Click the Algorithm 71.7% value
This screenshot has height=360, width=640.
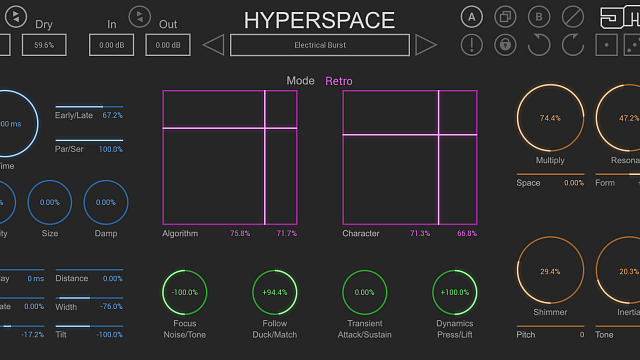coord(287,233)
